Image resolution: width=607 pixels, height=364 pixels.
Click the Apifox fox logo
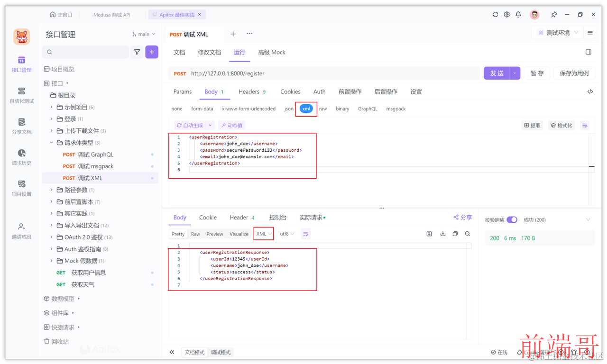[21, 36]
